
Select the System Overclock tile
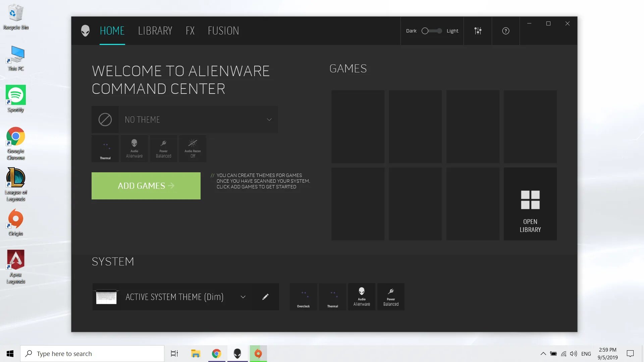click(303, 297)
